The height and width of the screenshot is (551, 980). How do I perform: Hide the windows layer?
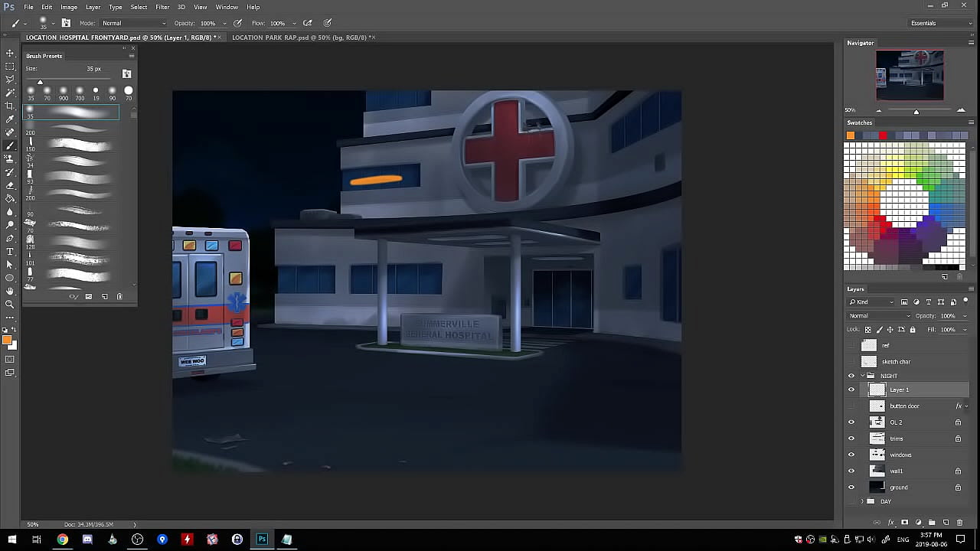coord(851,455)
